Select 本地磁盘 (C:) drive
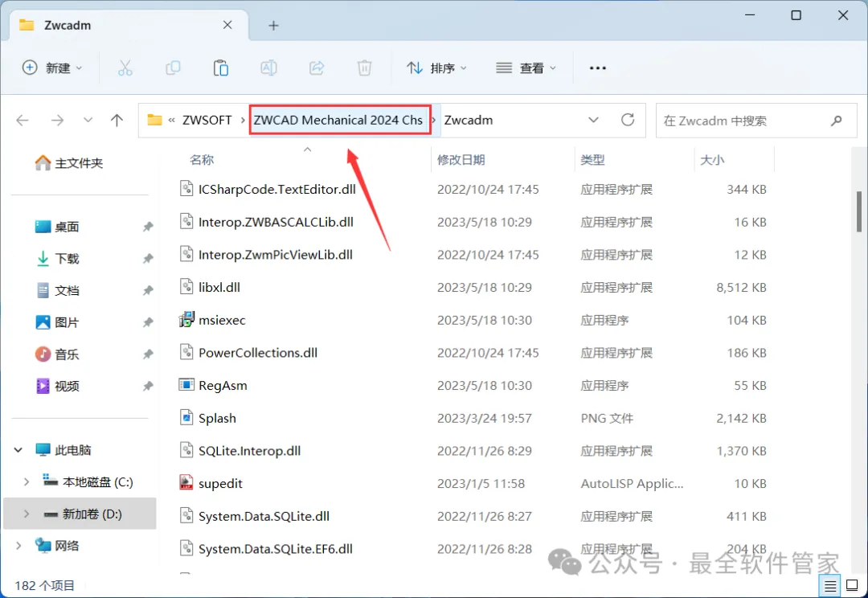The image size is (868, 598). (88, 481)
